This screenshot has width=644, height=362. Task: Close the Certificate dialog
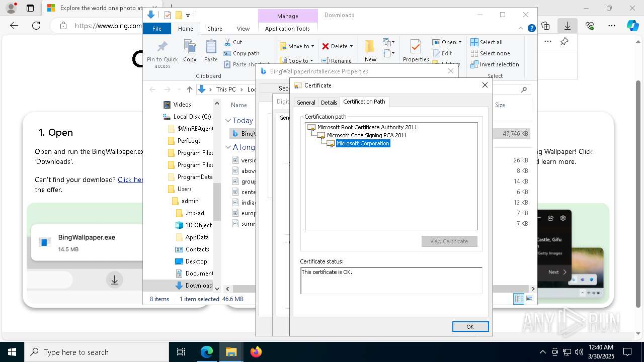[x=485, y=85]
